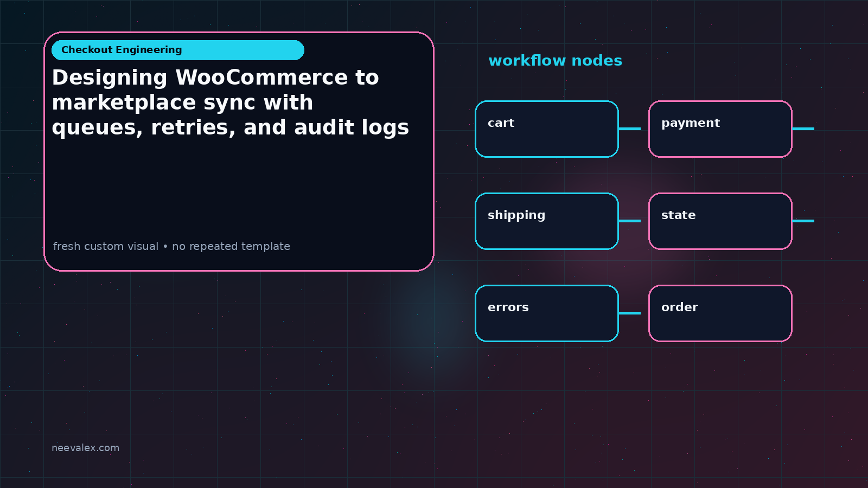Click the Checkout Engineering badge
Image resolution: width=868 pixels, height=488 pixels.
tap(178, 50)
